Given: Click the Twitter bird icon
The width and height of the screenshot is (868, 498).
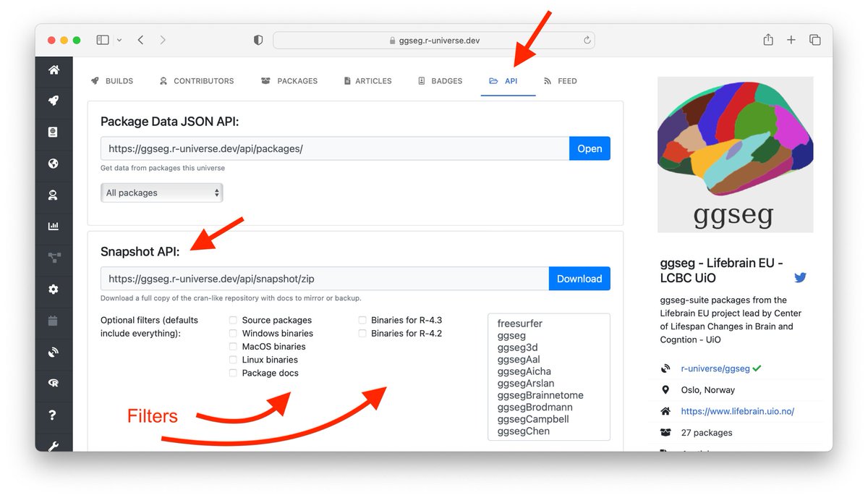Looking at the screenshot, I should click(x=800, y=278).
